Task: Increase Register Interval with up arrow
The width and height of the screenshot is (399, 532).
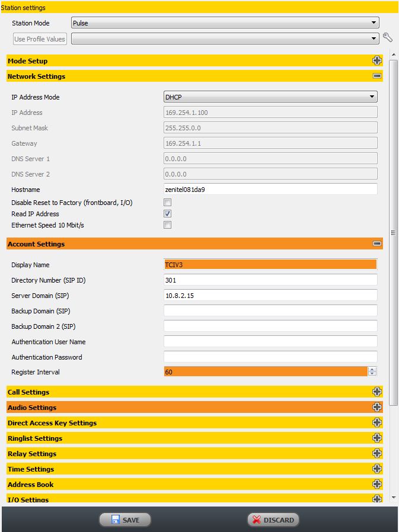Action: (372, 369)
